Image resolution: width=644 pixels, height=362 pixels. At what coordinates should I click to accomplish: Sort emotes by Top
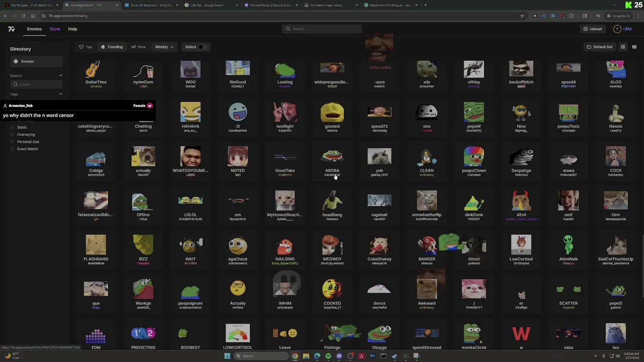pos(86,47)
